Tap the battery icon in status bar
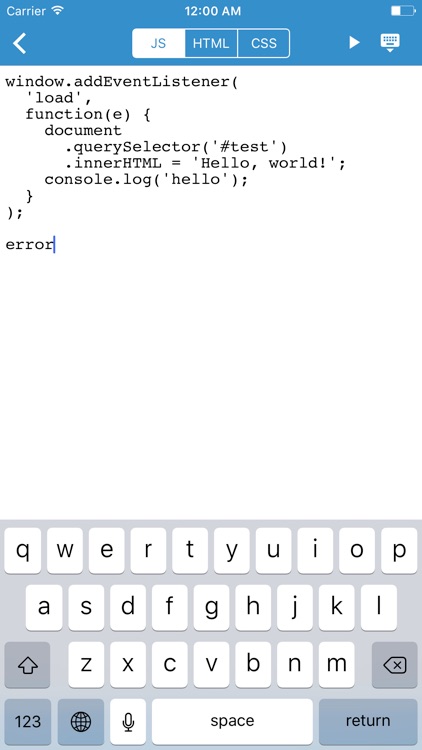422x750 pixels. click(x=403, y=11)
